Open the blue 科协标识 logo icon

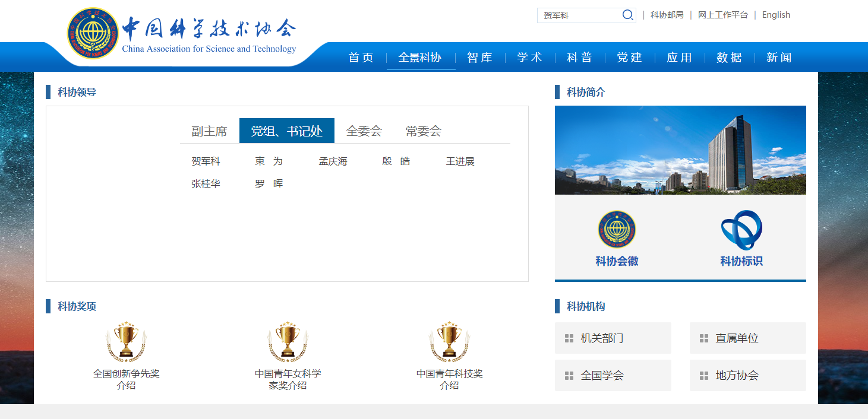(x=741, y=230)
